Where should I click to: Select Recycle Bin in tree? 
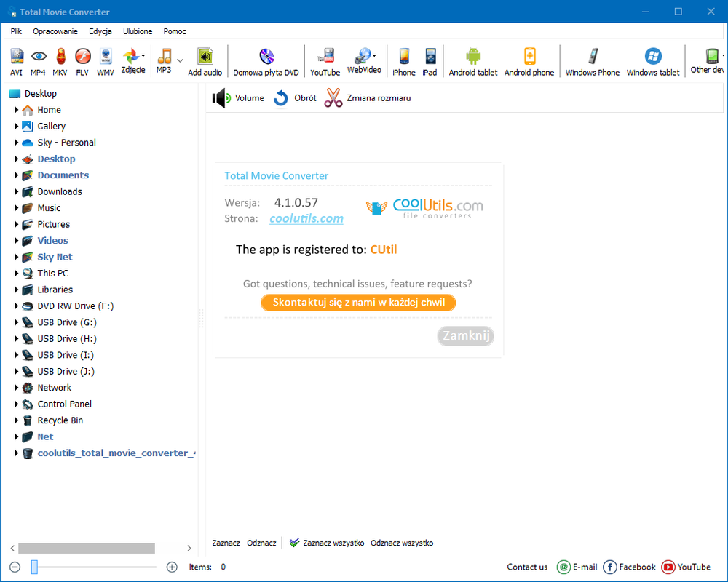60,420
